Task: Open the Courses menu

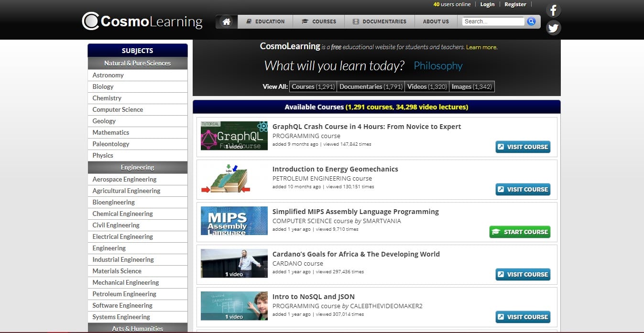Action: point(318,21)
